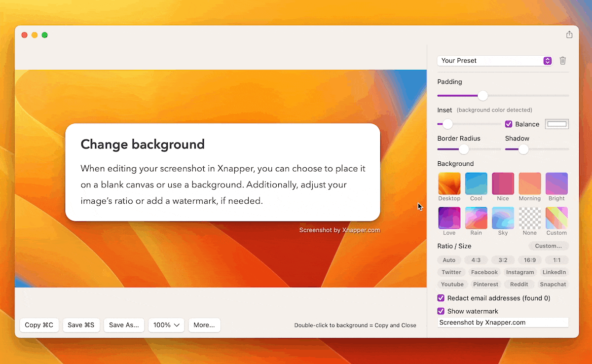Viewport: 592px width, 364px height.
Task: Open the More... menu button
Action: pos(204,325)
